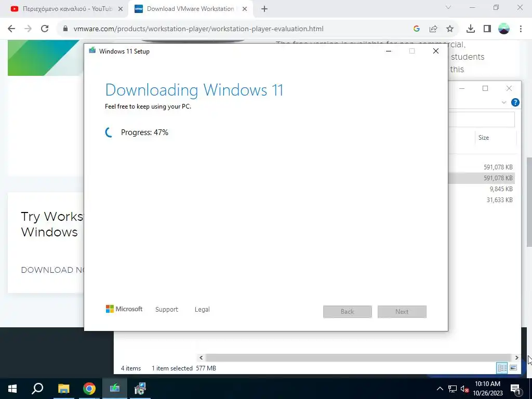The width and height of the screenshot is (532, 399).
Task: Click the browser page vertical scrollbar
Action: tap(529, 202)
